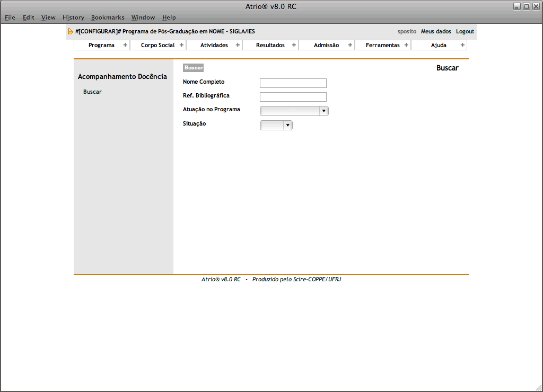Go to Meus dados
The height and width of the screenshot is (392, 543).
coord(436,32)
